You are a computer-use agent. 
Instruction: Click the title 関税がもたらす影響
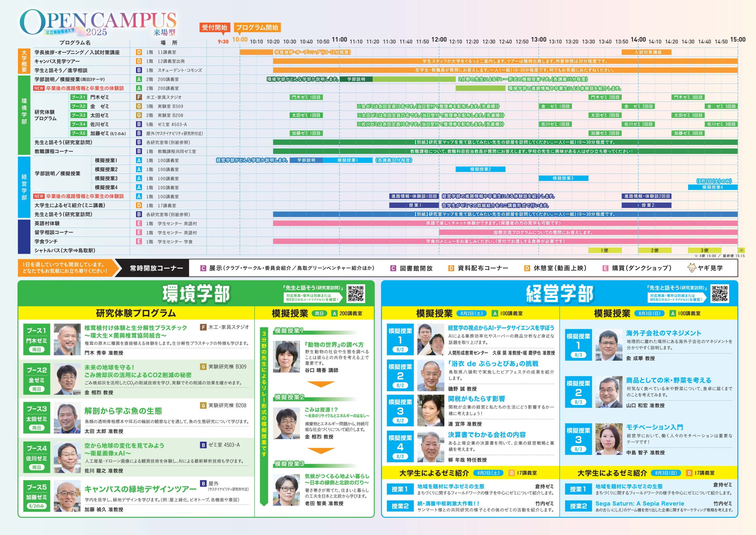[x=476, y=399]
